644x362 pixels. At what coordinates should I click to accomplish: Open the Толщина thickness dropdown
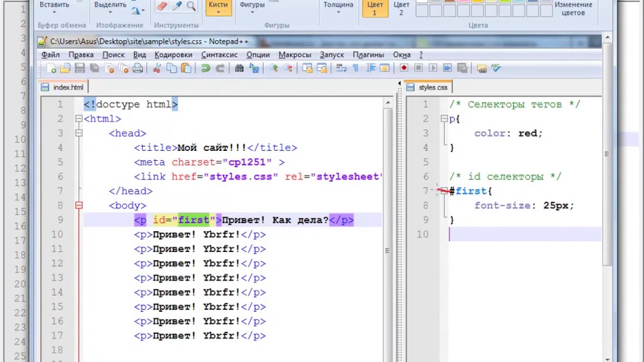(x=338, y=9)
